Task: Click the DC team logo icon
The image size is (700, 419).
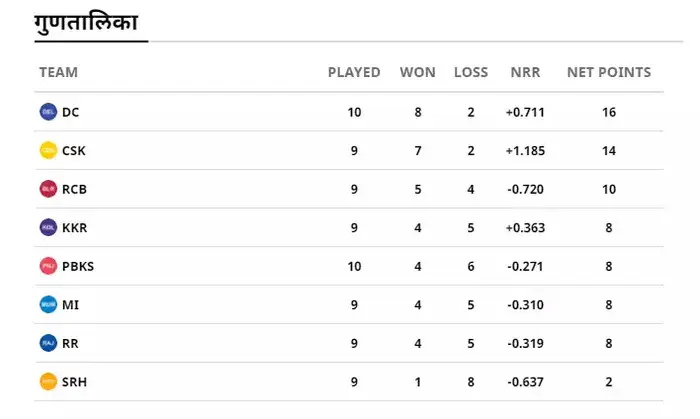Action: [x=48, y=112]
